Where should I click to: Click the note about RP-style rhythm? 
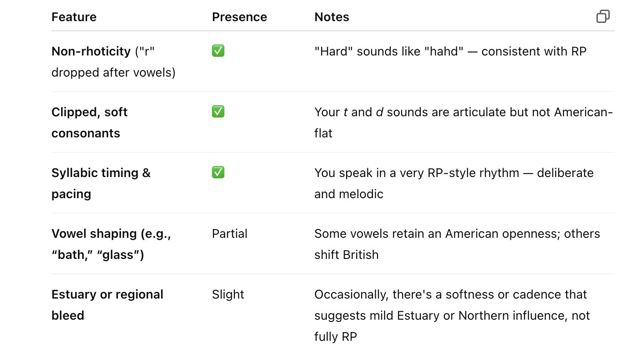click(454, 183)
